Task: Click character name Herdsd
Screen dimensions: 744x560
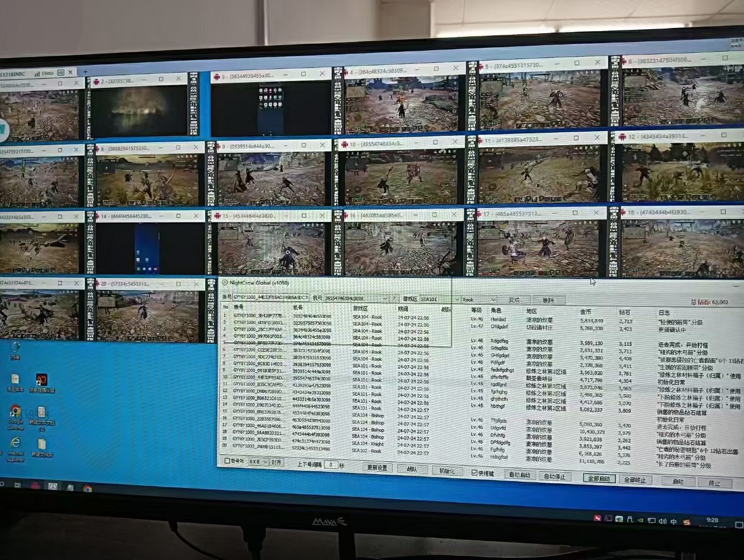Action: click(x=498, y=319)
